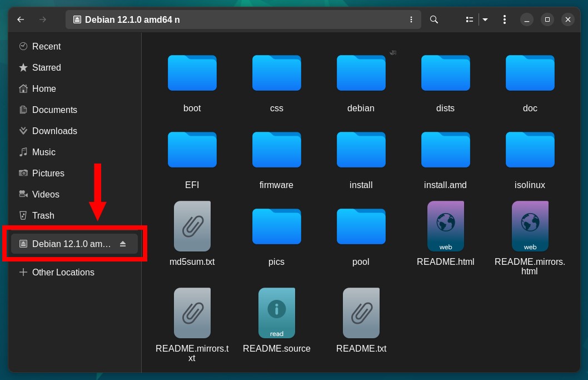Close the Files window

point(568,19)
